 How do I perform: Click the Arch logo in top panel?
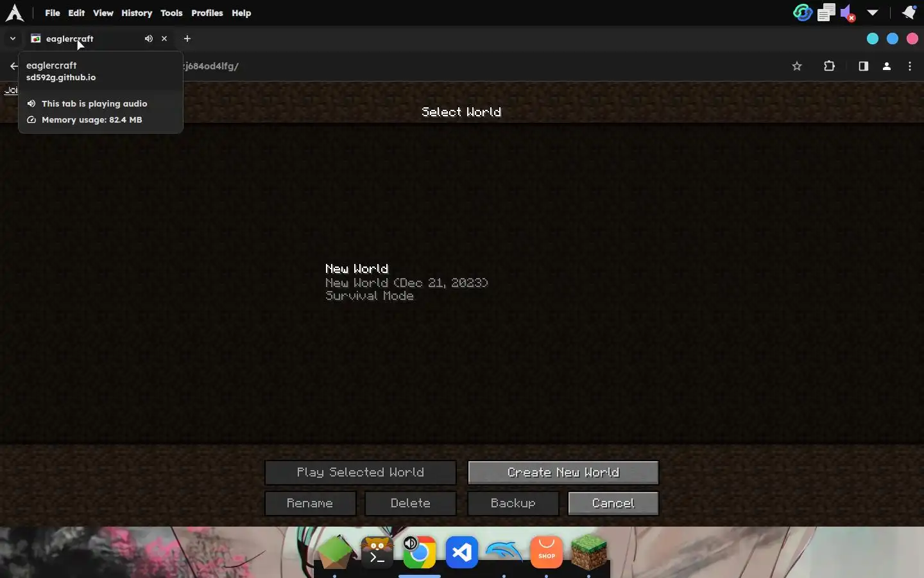pos(14,13)
